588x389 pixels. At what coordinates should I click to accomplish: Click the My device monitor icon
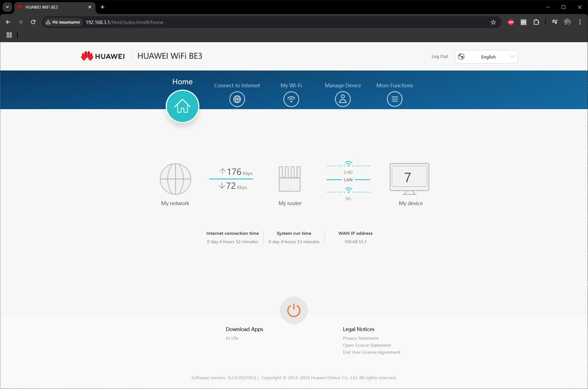[410, 179]
